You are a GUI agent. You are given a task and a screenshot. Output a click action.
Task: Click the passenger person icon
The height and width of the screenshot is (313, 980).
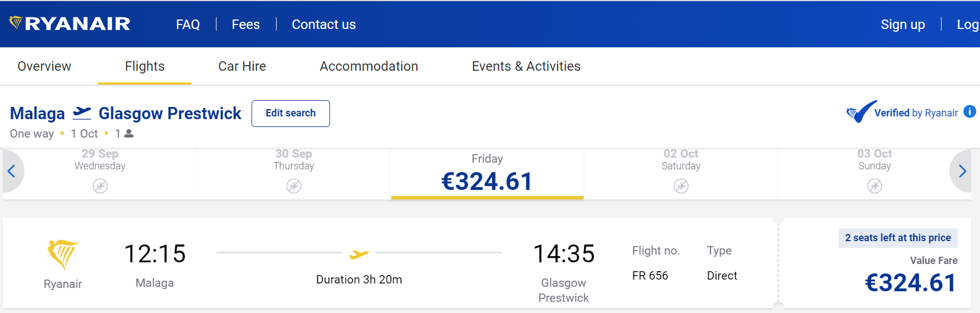pos(129,134)
